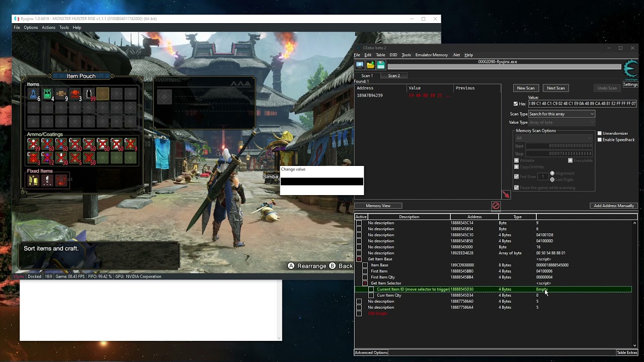The height and width of the screenshot is (362, 644).
Task: Tick the Active box for Item Base row
Action: (x=365, y=265)
